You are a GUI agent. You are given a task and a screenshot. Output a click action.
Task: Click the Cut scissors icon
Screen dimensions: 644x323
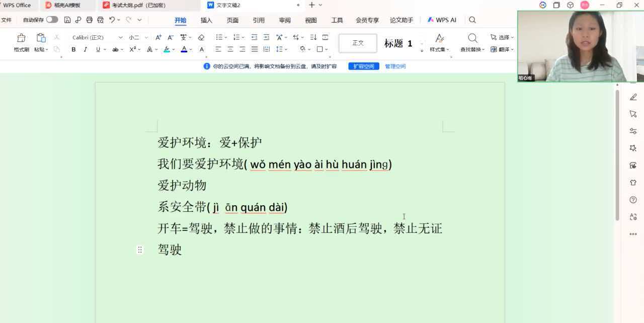[x=57, y=37]
